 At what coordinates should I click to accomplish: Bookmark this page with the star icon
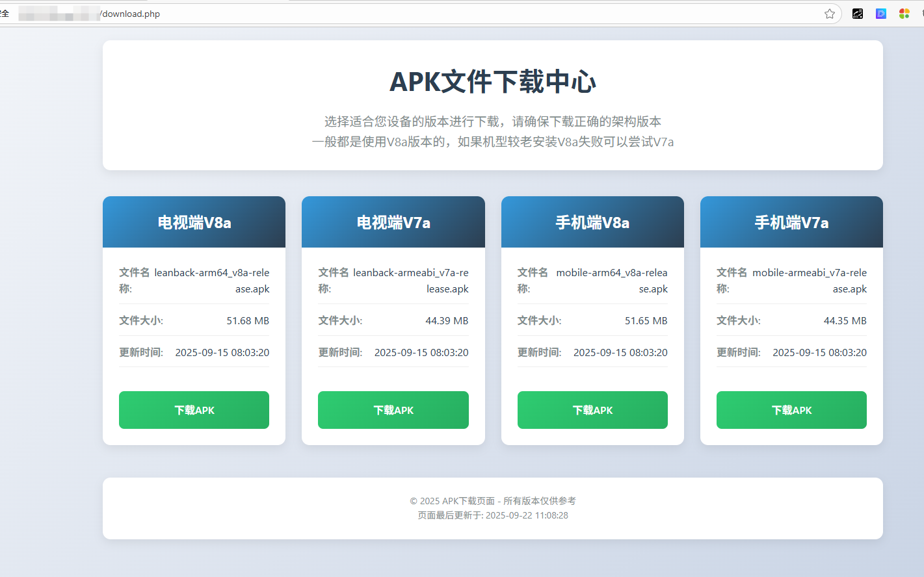click(830, 14)
